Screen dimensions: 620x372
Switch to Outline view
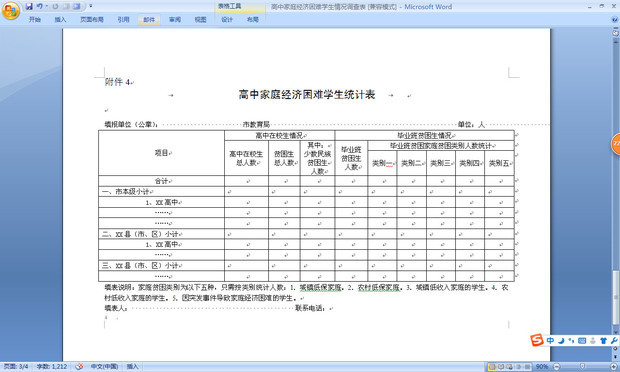coord(518,367)
